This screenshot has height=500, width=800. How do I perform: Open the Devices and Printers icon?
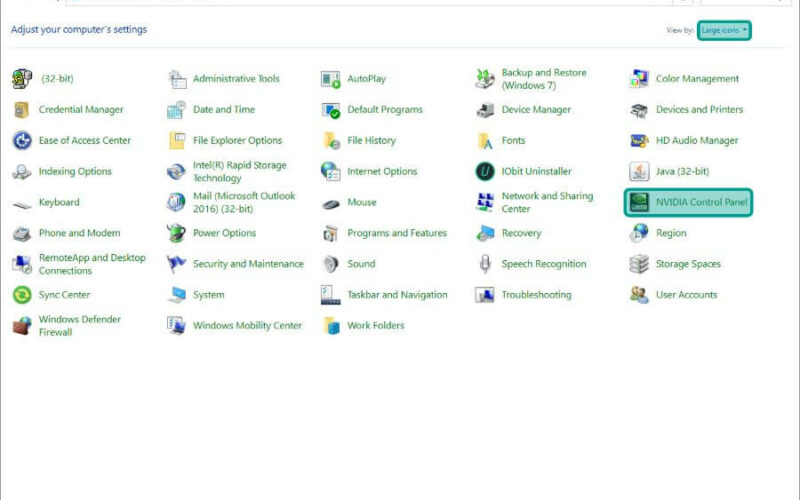639,110
